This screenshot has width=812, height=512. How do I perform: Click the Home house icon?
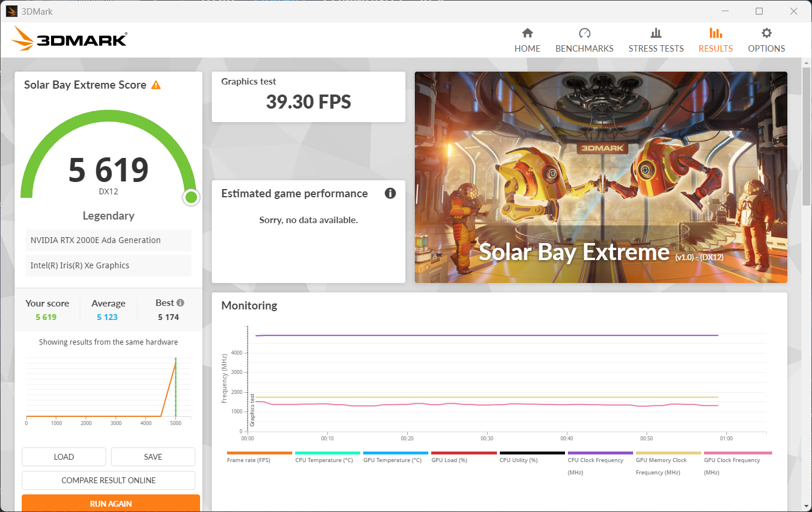[x=527, y=33]
